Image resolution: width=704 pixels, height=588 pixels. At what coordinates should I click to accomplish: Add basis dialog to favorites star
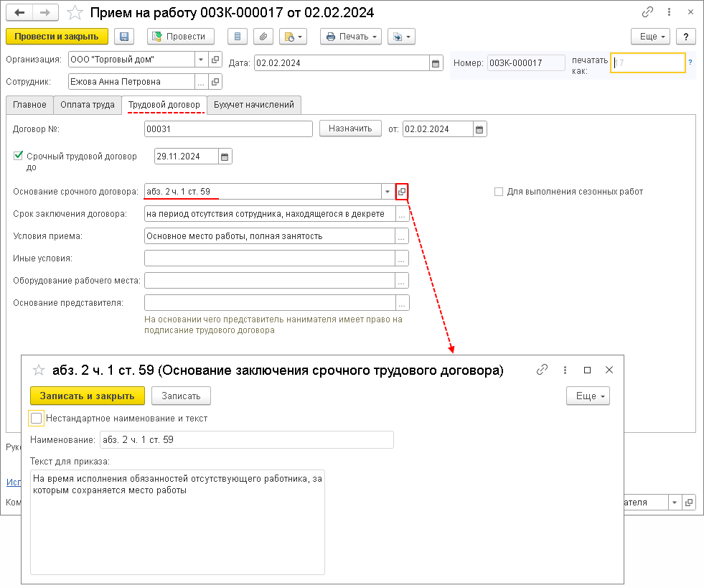[x=39, y=370]
